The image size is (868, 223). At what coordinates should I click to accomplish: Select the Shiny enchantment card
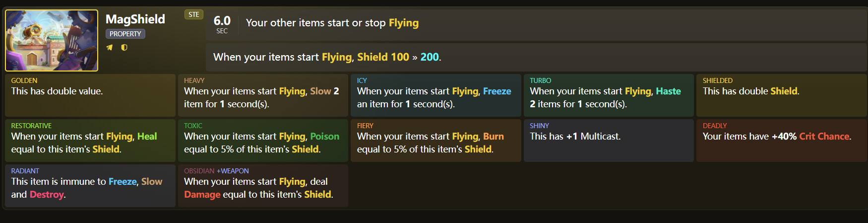[x=609, y=140]
